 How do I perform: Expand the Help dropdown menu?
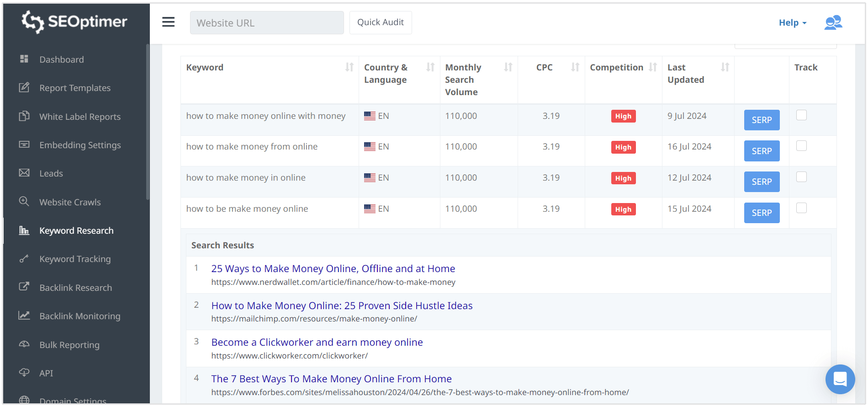click(x=792, y=22)
